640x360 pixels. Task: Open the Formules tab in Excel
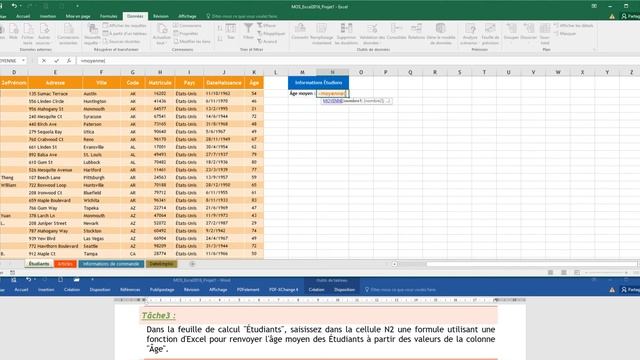tap(109, 16)
